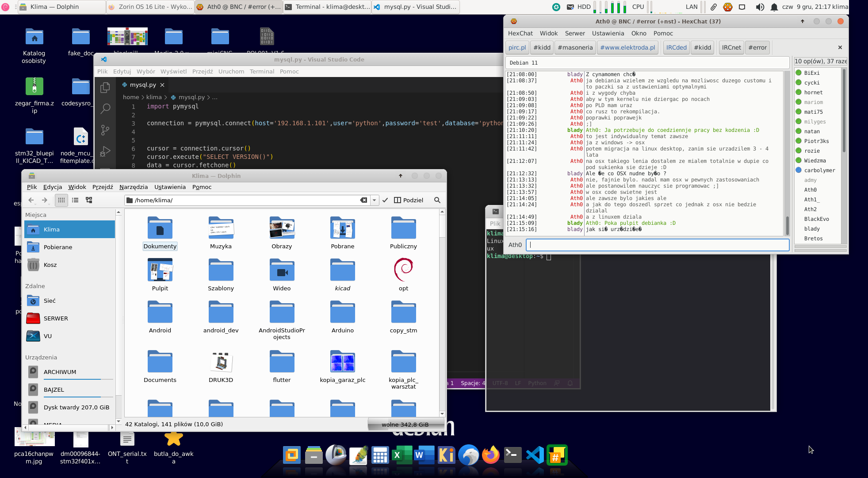Click the HexChat message input field
868x478 pixels.
pyautogui.click(x=658, y=245)
